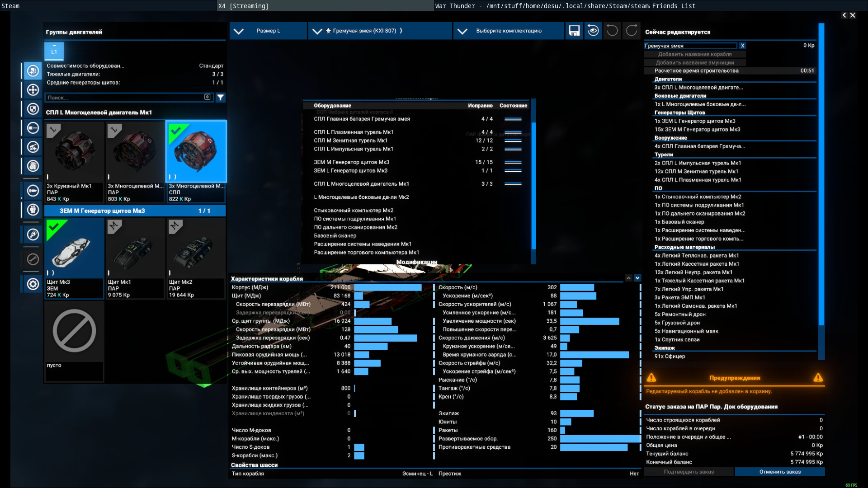868x488 pixels.
Task: Open the paint customization sidebar icon
Action: click(x=33, y=234)
